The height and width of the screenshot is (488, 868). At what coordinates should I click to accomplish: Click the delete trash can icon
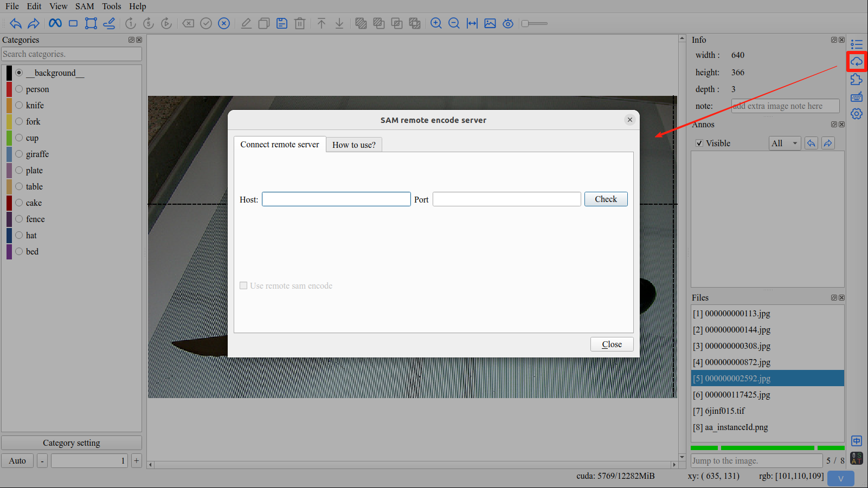pyautogui.click(x=300, y=23)
